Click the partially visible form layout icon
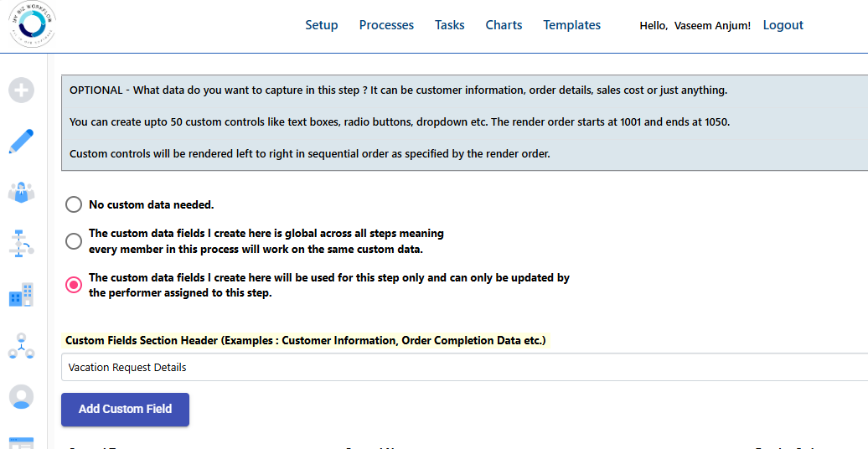868x449 pixels. point(21,442)
